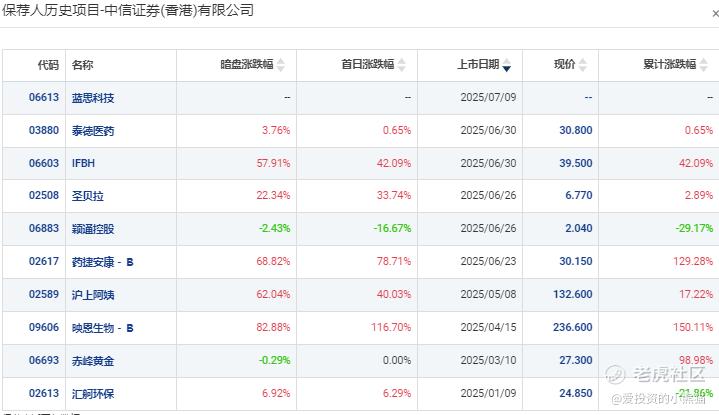Screen dimensions: 719x415
Task: Open stock 映恩生物 - B
Action: (x=102, y=328)
